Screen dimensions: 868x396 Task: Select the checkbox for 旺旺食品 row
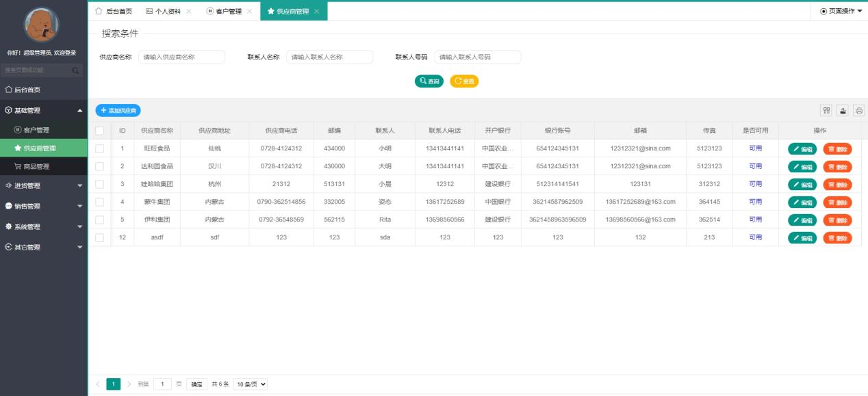(x=100, y=148)
